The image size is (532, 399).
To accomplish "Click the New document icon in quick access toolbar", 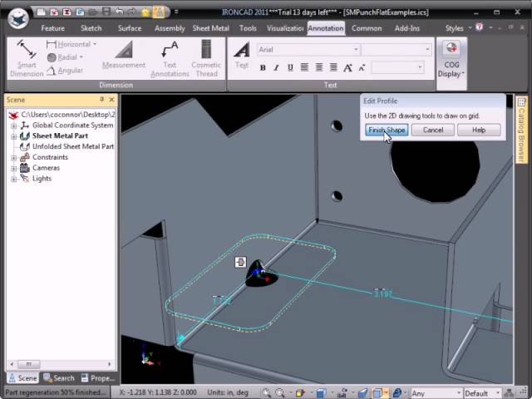I will pos(41,12).
